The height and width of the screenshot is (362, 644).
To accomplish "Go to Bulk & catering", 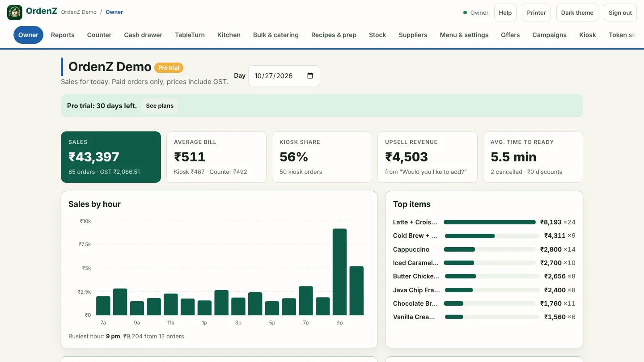I will pyautogui.click(x=276, y=35).
